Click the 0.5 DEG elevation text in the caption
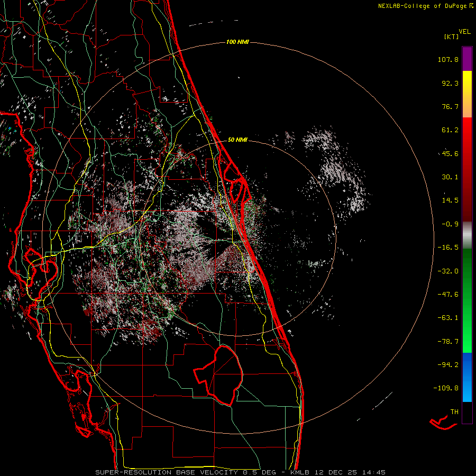Screen dimensions: 476x476 click(259, 472)
